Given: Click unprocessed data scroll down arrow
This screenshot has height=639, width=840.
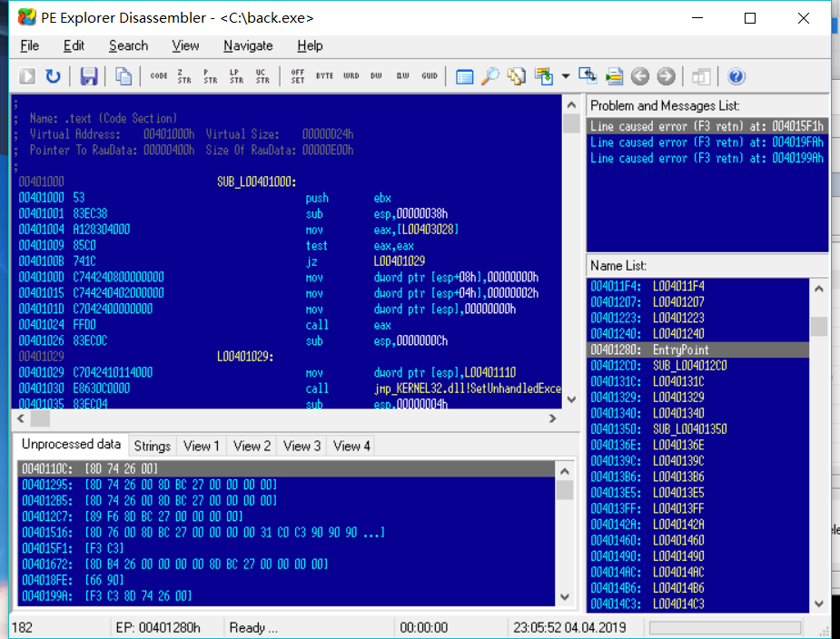Looking at the screenshot, I should tap(565, 596).
